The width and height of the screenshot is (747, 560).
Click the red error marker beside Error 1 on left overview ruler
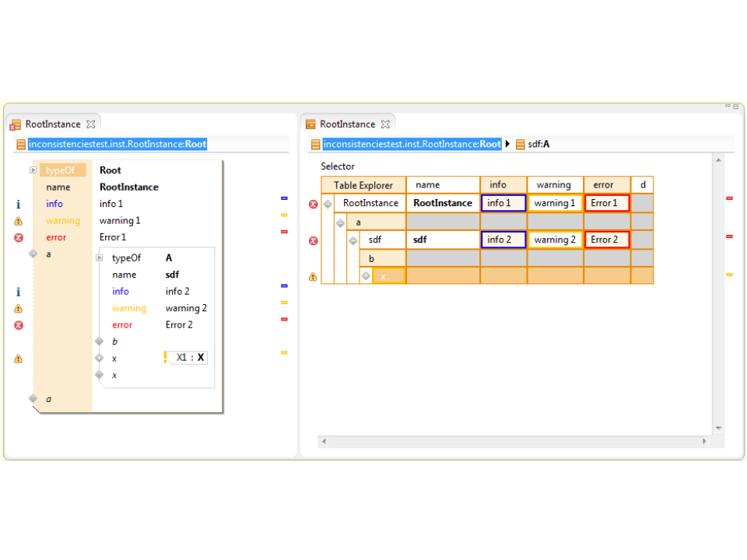(x=284, y=231)
